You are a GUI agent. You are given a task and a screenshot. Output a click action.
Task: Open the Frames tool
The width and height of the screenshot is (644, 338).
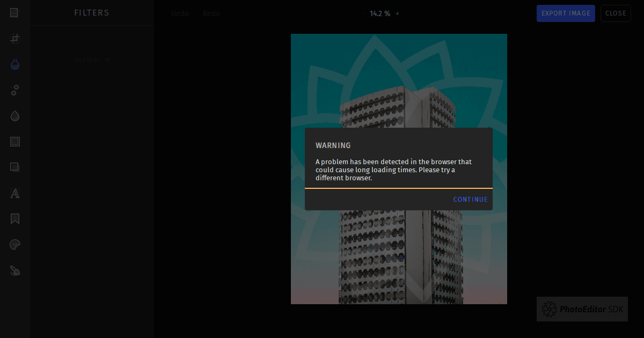15,142
